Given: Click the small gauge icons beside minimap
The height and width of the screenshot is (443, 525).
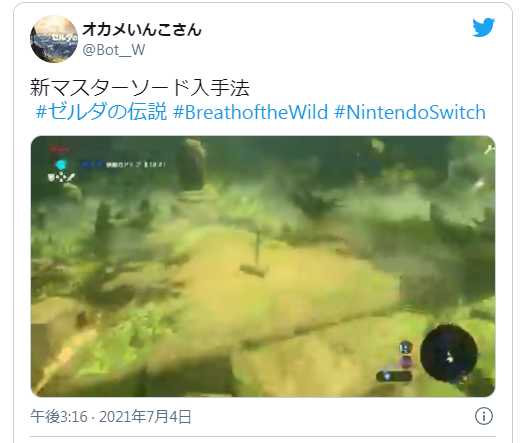Looking at the screenshot, I should coord(406,355).
